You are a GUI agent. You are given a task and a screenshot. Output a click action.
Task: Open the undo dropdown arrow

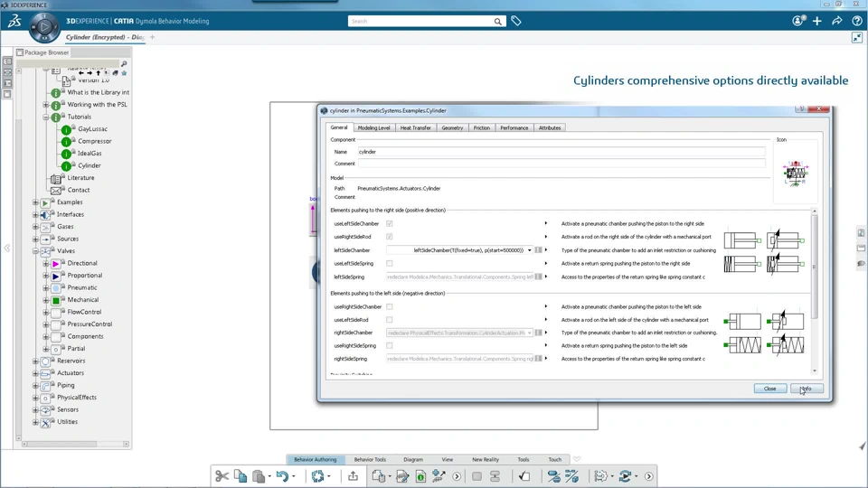[x=293, y=476]
